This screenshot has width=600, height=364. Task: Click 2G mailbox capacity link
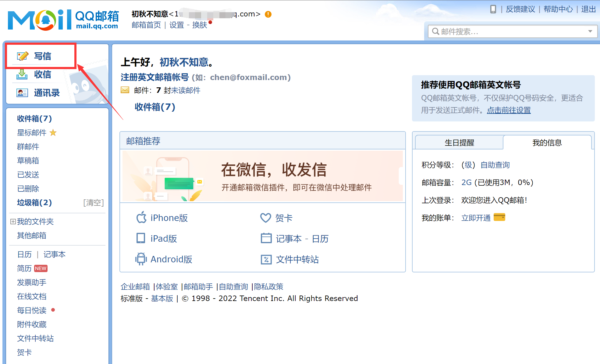click(x=466, y=183)
